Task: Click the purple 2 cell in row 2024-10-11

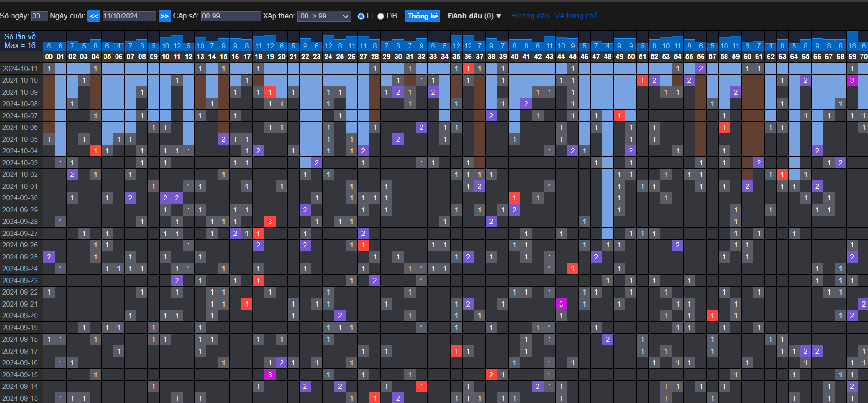Action: [701, 69]
